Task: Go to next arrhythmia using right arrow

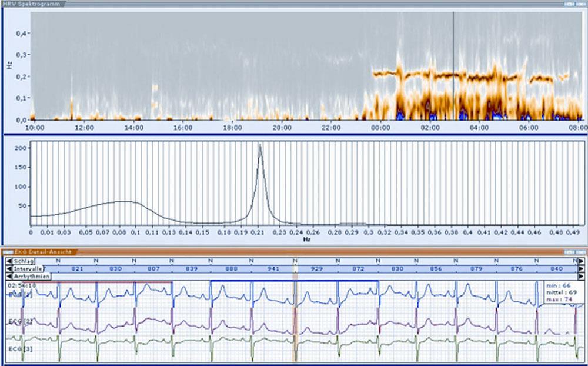Action: (581, 276)
